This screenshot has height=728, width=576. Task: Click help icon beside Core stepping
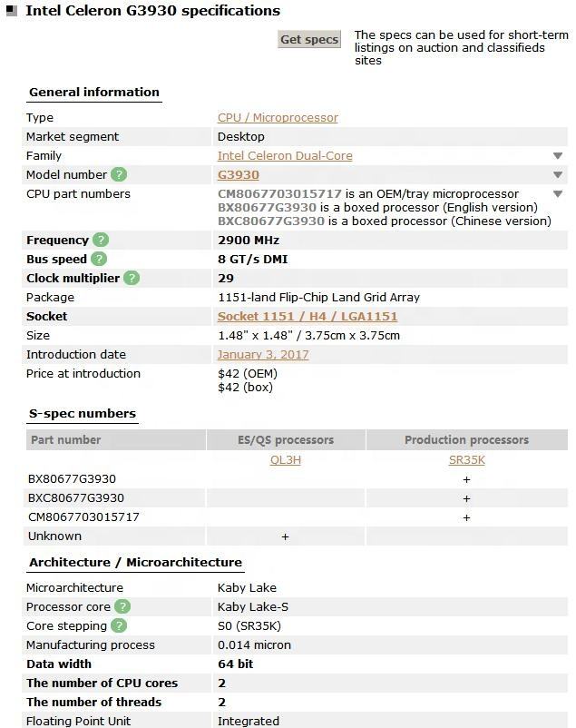119,625
